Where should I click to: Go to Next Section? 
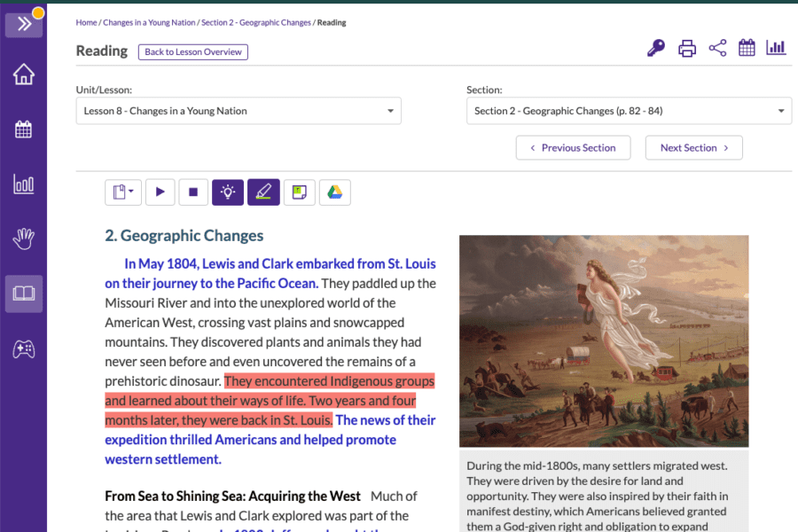click(x=693, y=148)
